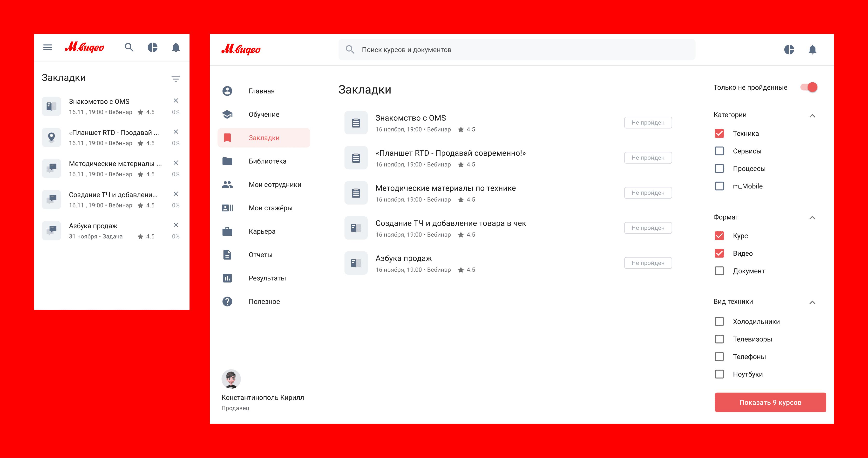Collapse the Категории filter section chevron
Viewport: 868px width, 458px height.
[812, 115]
